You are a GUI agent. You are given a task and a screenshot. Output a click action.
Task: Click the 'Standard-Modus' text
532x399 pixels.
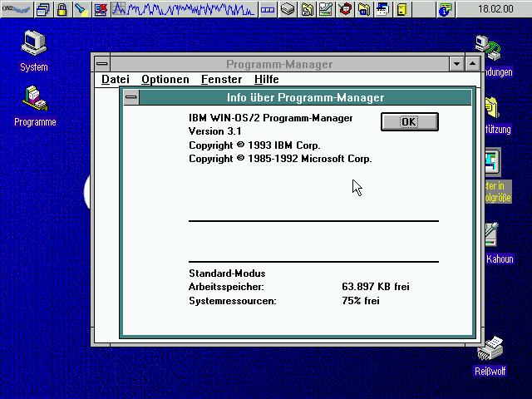[x=227, y=273]
